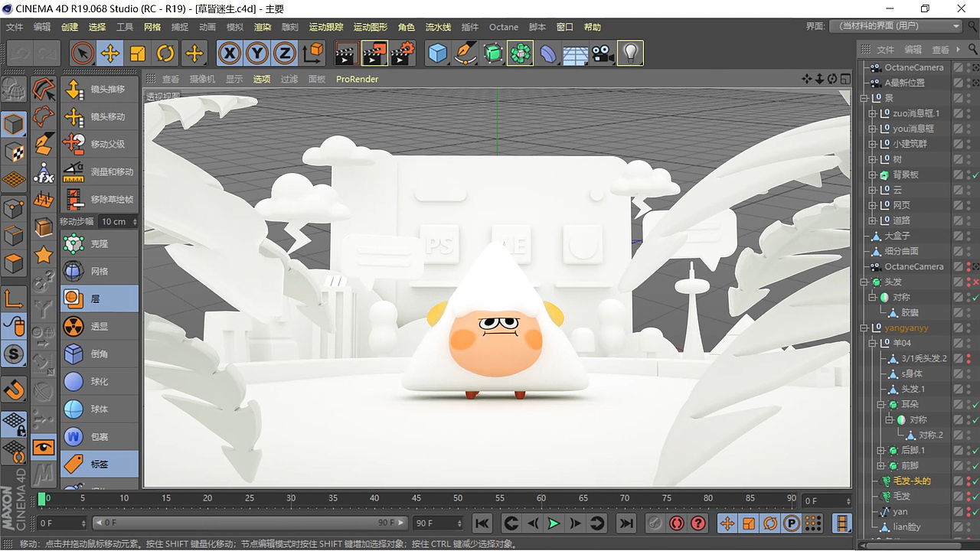Viewport: 980px width, 551px height.
Task: Collapse the yangyanyy group
Action: (864, 328)
